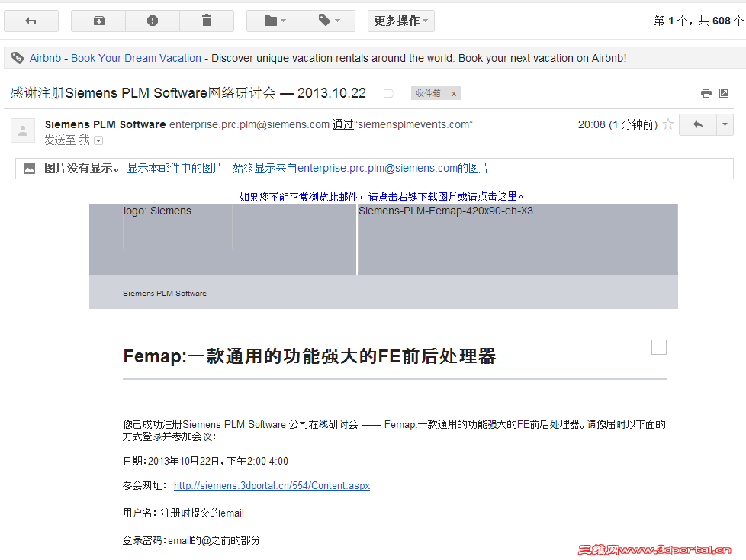The height and width of the screenshot is (560, 746).
Task: Open more reply options dropdown
Action: pyautogui.click(x=725, y=124)
